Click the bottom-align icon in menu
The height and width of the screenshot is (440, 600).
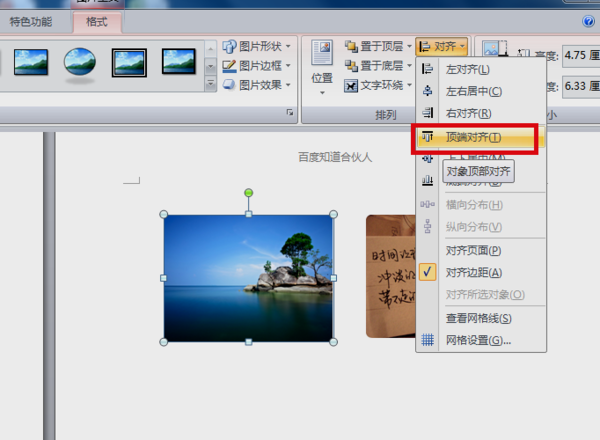[427, 180]
